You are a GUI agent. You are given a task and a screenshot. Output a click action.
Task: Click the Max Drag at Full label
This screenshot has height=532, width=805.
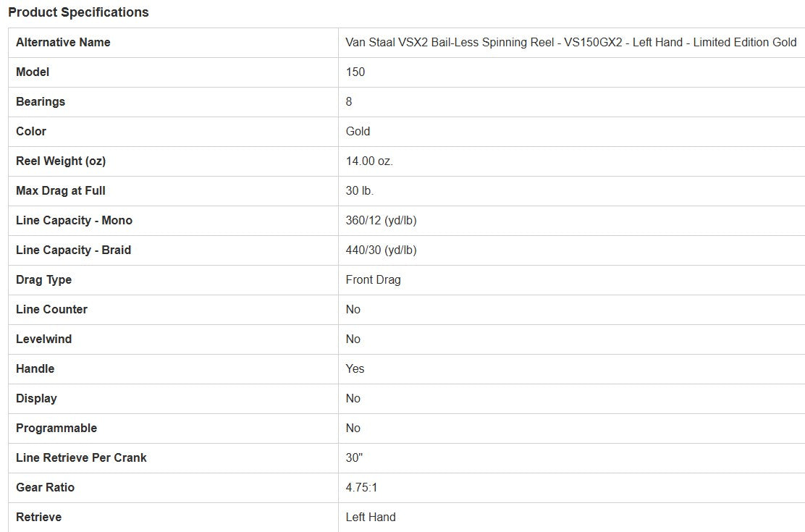[x=61, y=190]
